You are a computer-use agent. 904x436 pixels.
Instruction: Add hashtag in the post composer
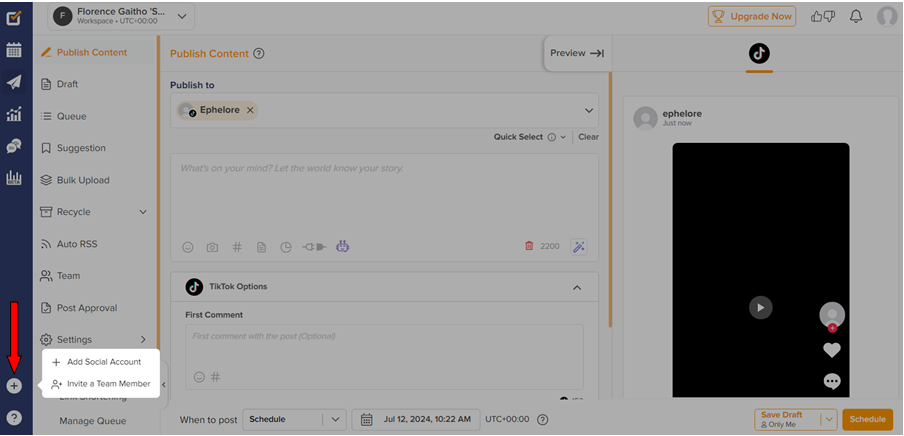237,247
